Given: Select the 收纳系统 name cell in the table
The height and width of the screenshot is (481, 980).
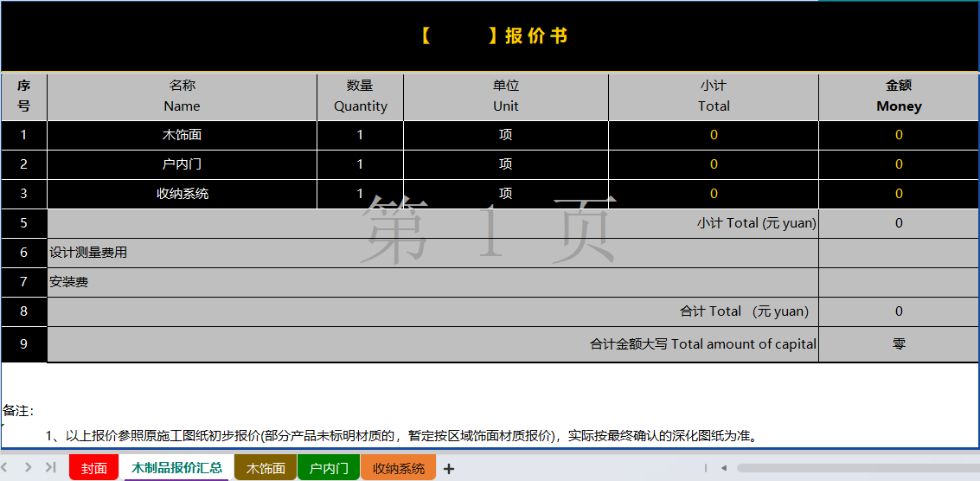Looking at the screenshot, I should [x=182, y=194].
